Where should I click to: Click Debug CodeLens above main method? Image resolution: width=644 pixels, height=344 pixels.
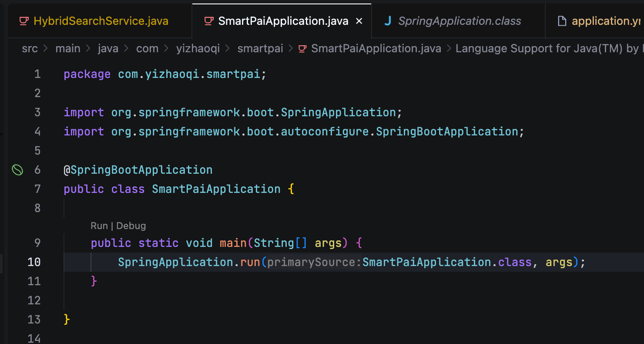click(131, 226)
